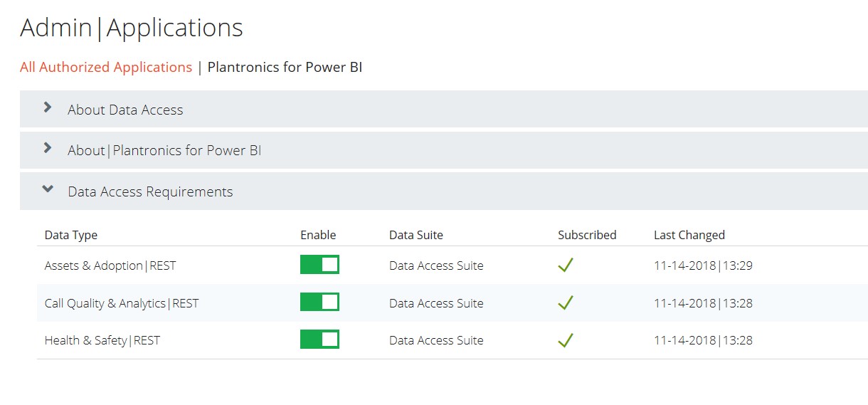This screenshot has width=868, height=405.
Task: Click the Enable column header
Action: (x=318, y=235)
